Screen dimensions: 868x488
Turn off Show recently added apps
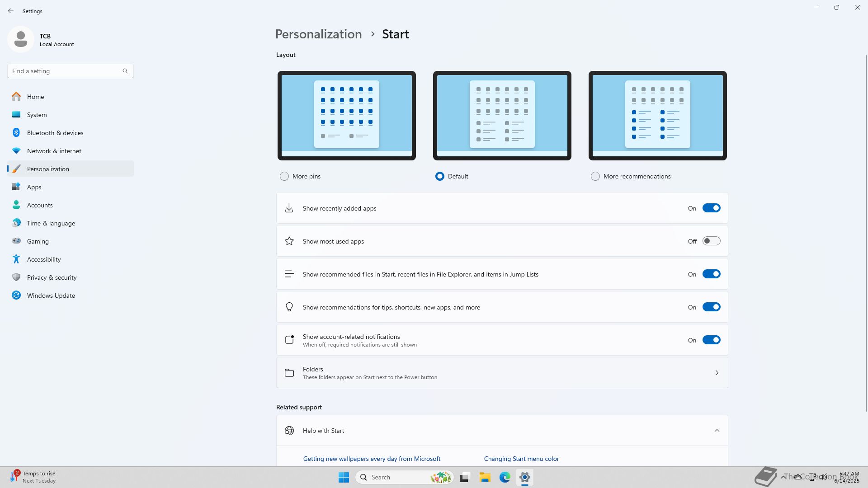coord(711,208)
